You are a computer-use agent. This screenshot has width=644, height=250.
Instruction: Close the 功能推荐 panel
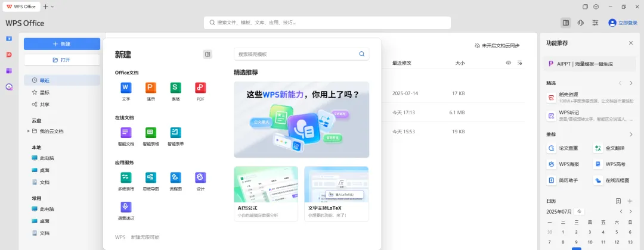631,43
